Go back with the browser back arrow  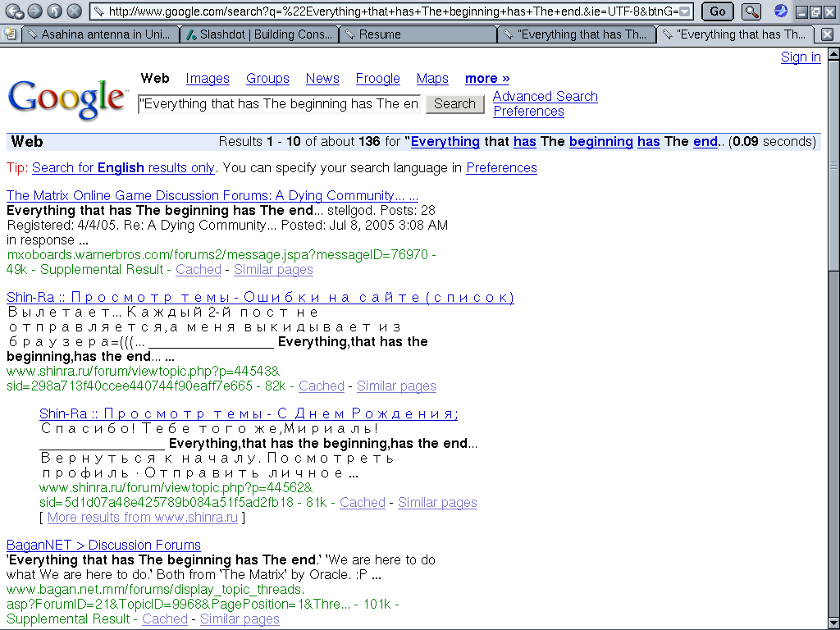coord(14,11)
